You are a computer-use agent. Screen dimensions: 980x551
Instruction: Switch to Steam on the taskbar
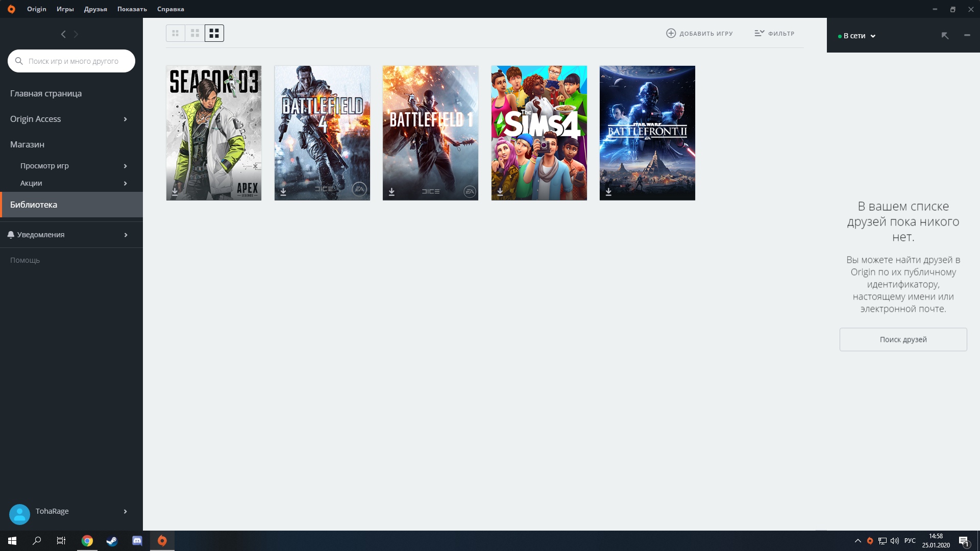pos(112,541)
